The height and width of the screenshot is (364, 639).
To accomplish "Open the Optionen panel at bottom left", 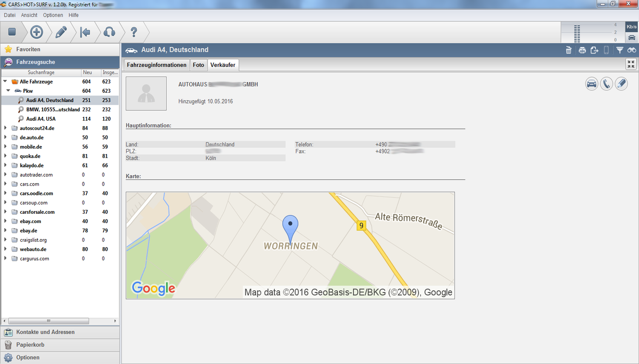I will 60,358.
